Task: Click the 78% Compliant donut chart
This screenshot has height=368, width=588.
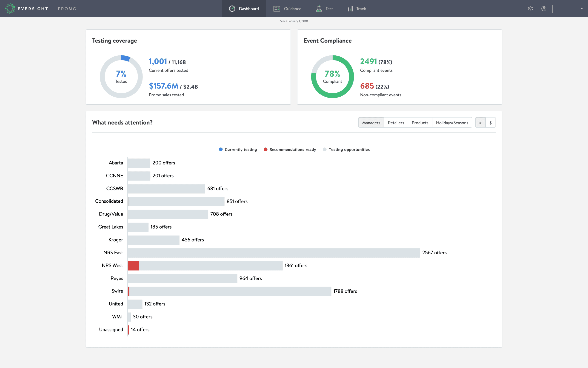Action: [332, 77]
